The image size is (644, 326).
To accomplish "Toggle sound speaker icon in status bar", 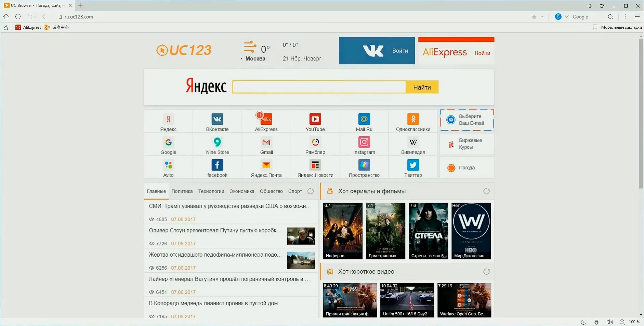I will click(x=609, y=322).
